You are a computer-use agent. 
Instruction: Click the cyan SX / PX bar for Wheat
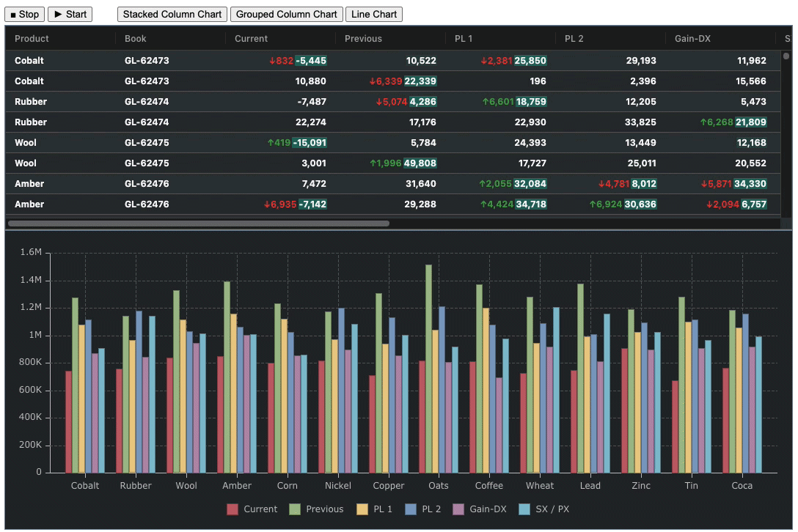(x=556, y=390)
